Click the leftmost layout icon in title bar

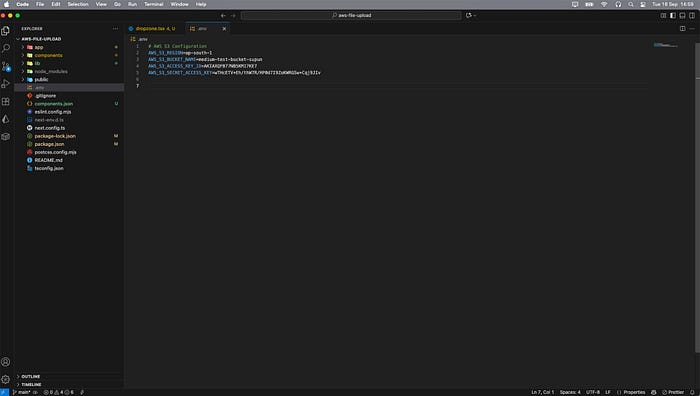point(663,15)
